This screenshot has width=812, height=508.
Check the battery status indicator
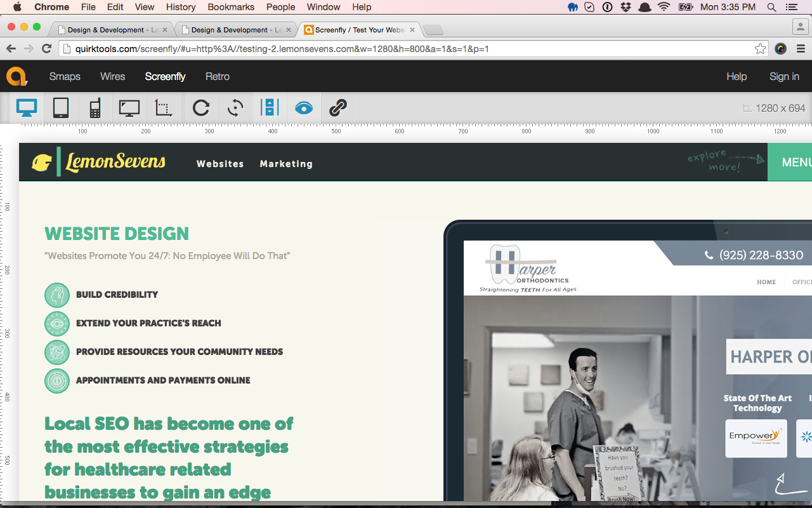(x=686, y=8)
